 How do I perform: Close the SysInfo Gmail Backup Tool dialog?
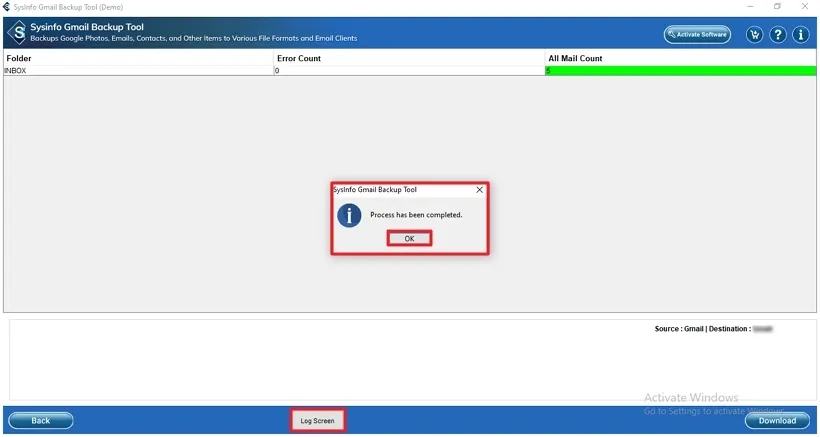click(480, 190)
